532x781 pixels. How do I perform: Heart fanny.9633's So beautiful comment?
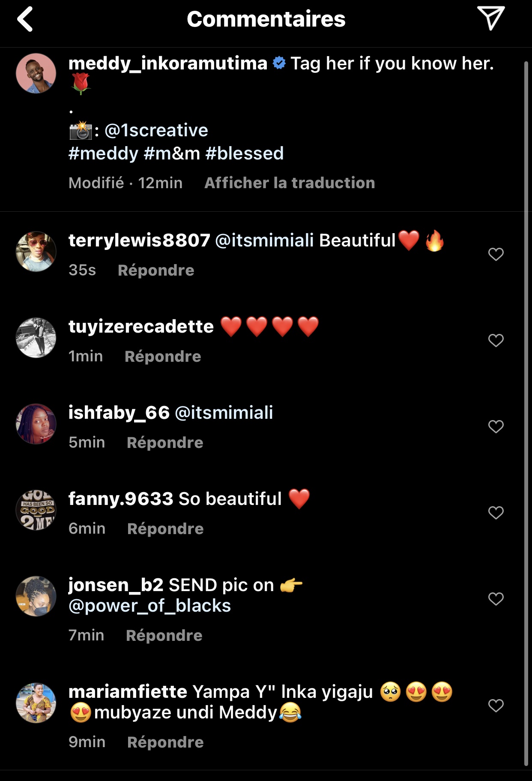496,513
